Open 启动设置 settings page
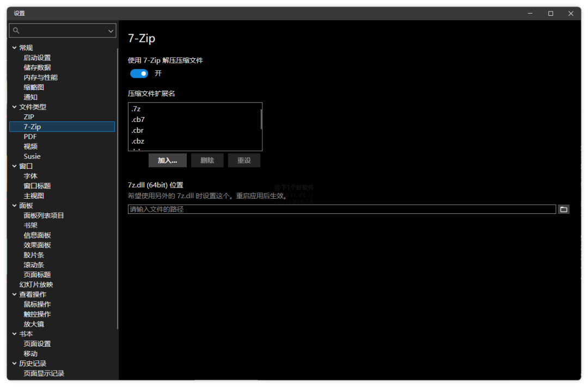The width and height of the screenshot is (588, 387). 37,58
